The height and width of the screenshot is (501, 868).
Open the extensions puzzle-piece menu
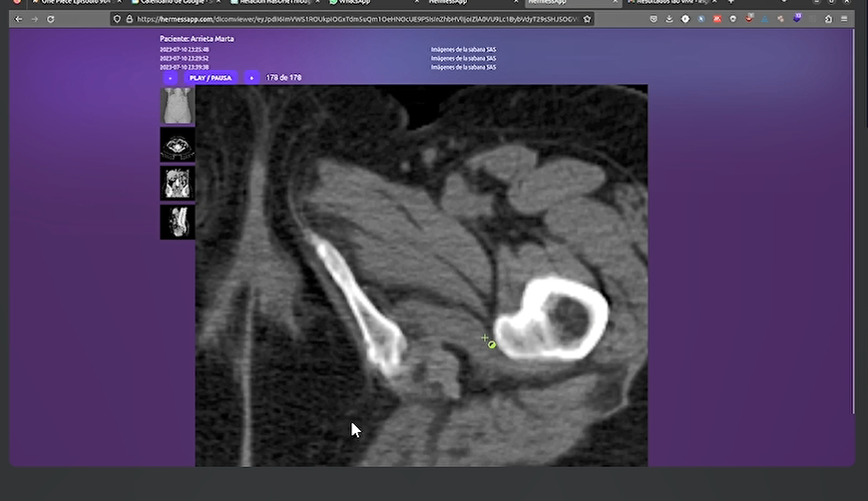828,19
